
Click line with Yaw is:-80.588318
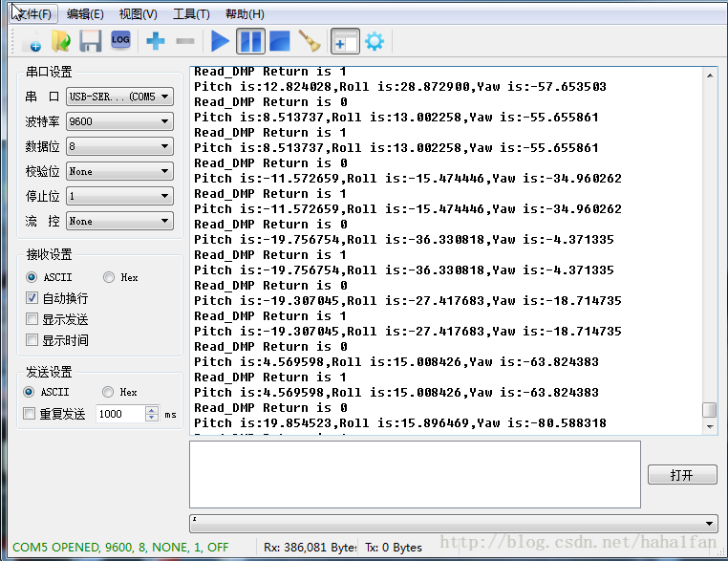[x=399, y=423]
